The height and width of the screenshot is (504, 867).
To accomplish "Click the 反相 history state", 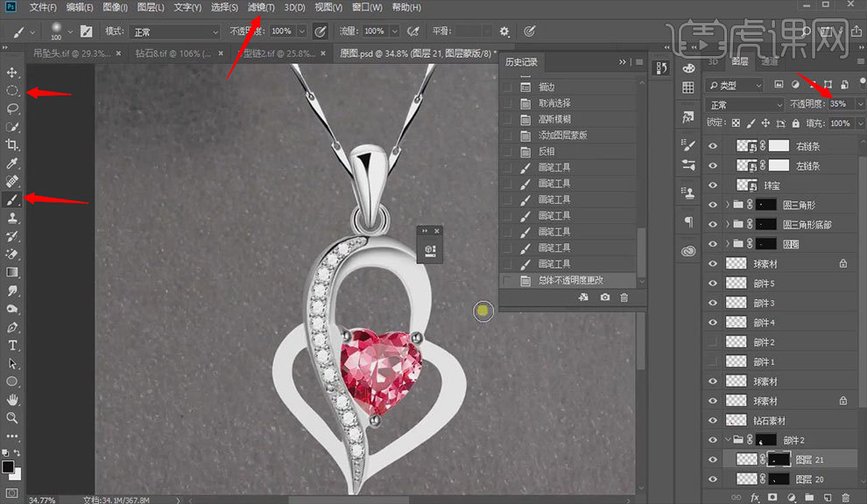I will (546, 151).
